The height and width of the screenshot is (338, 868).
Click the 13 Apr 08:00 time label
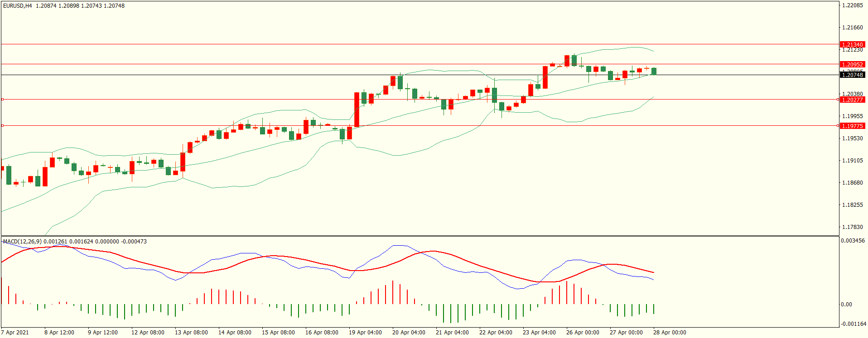[x=191, y=333]
